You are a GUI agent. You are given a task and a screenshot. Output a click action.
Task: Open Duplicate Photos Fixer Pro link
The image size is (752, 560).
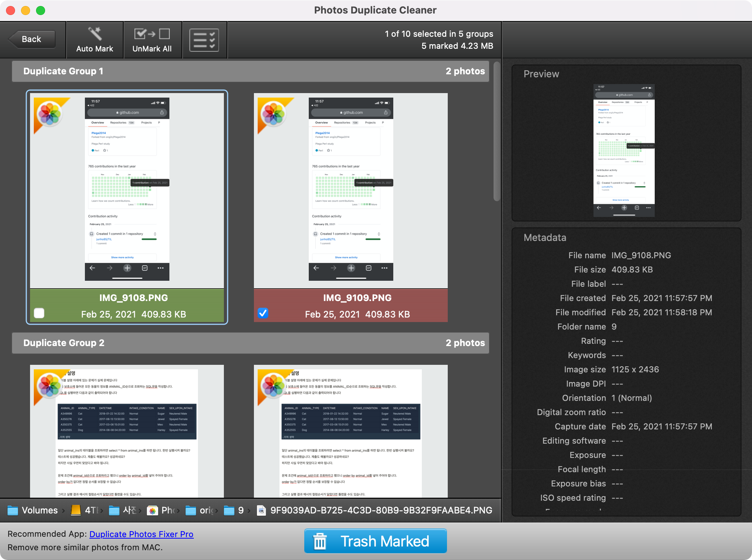click(141, 534)
